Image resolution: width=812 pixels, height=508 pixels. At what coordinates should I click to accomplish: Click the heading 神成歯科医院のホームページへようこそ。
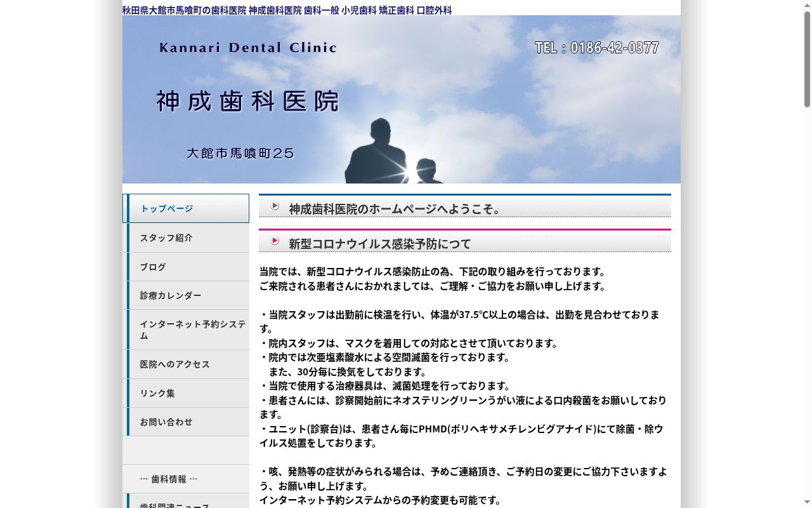click(396, 209)
